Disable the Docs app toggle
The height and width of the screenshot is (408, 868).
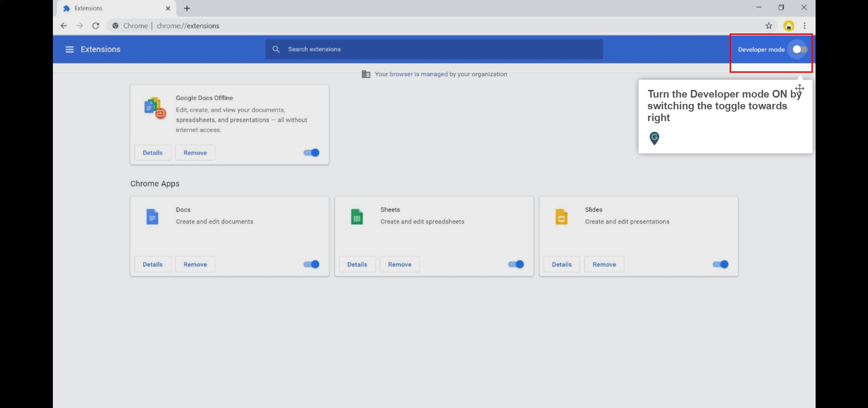click(x=311, y=264)
